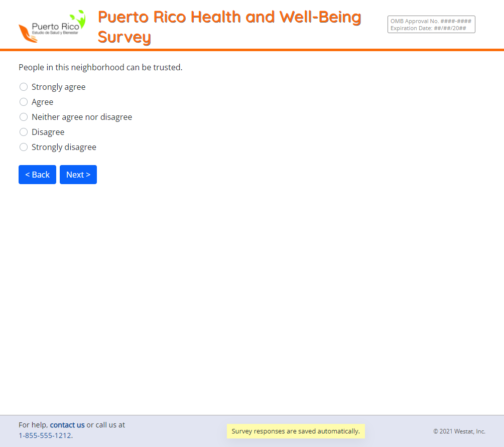504x447 pixels.
Task: Pick Neither agree nor disagree
Action: pyautogui.click(x=24, y=117)
